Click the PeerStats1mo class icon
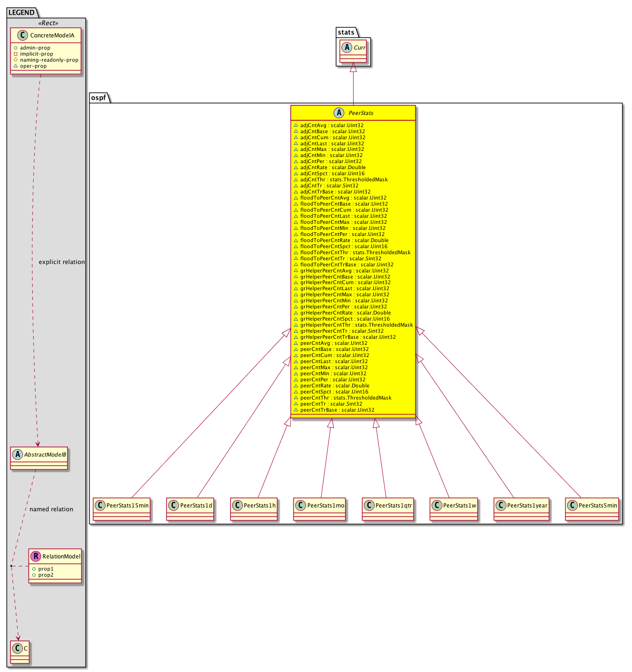Viewport: 632px width, 672px height. [x=301, y=505]
